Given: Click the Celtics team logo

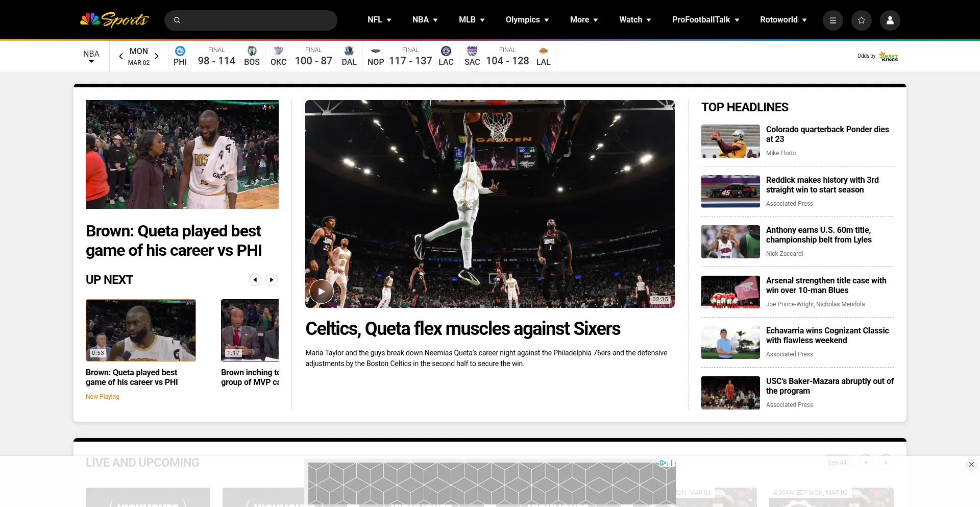Looking at the screenshot, I should pyautogui.click(x=252, y=51).
